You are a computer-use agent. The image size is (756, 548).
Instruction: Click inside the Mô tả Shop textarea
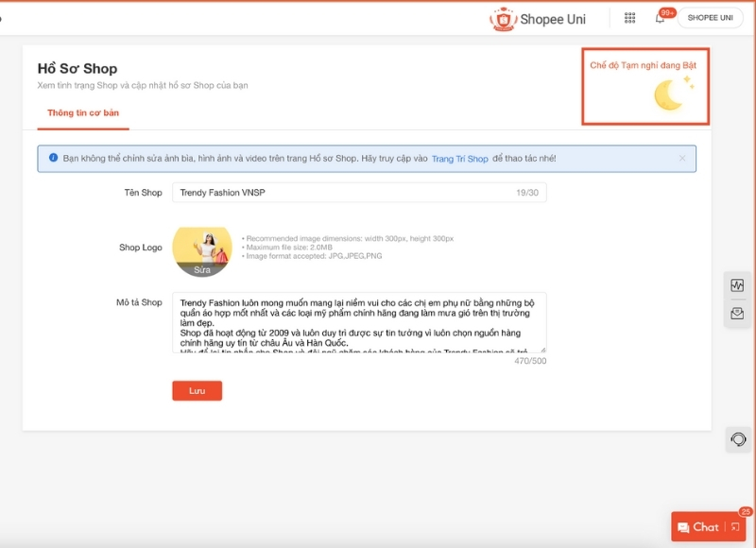pyautogui.click(x=359, y=321)
